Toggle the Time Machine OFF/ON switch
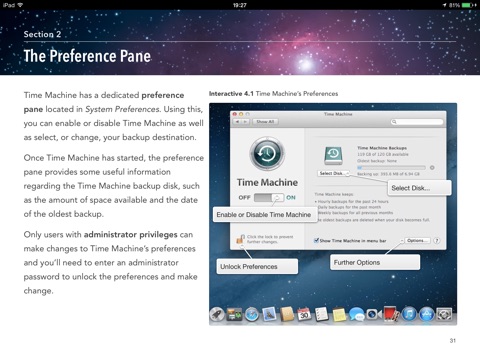 [269, 197]
